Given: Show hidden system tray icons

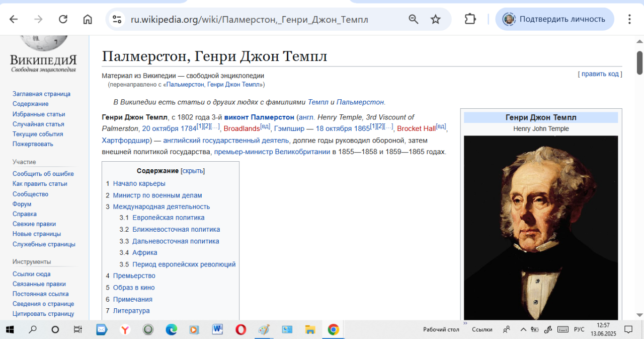Looking at the screenshot, I should 523,329.
